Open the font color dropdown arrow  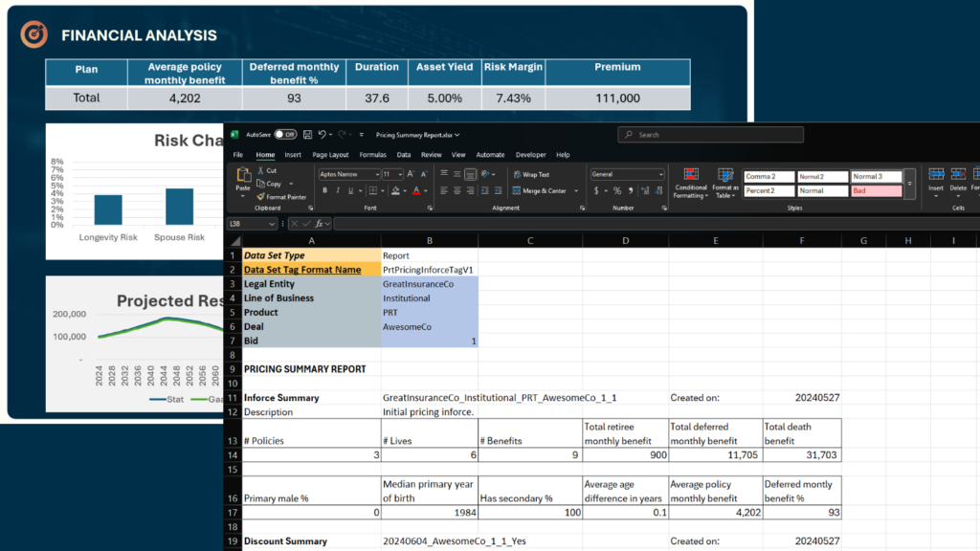tap(426, 190)
